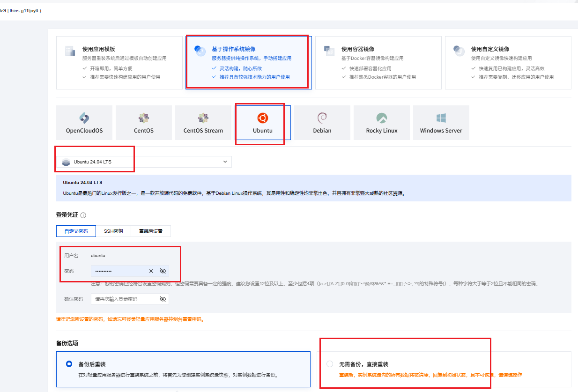578x392 pixels.
Task: Click the orange password reminder text
Action: click(130, 319)
